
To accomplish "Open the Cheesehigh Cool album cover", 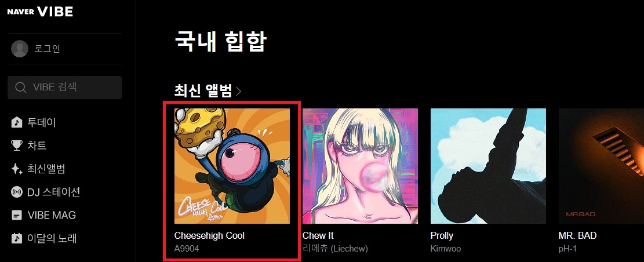I will click(232, 166).
